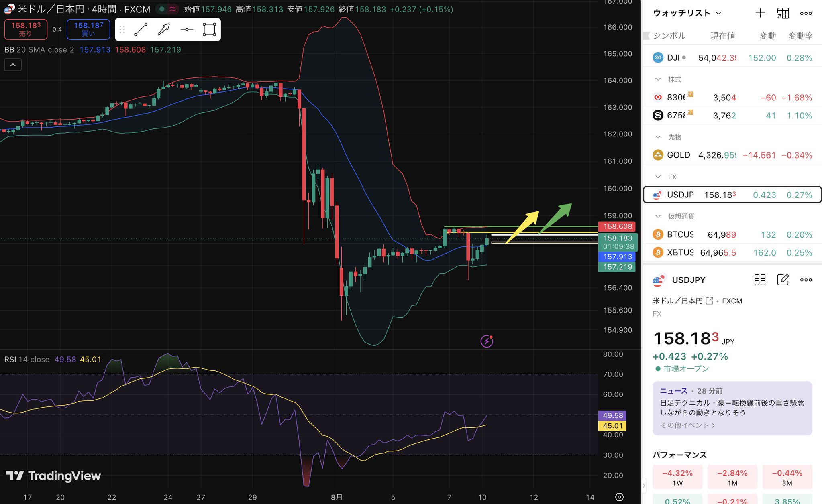Click the 3M performance tile

(787, 477)
